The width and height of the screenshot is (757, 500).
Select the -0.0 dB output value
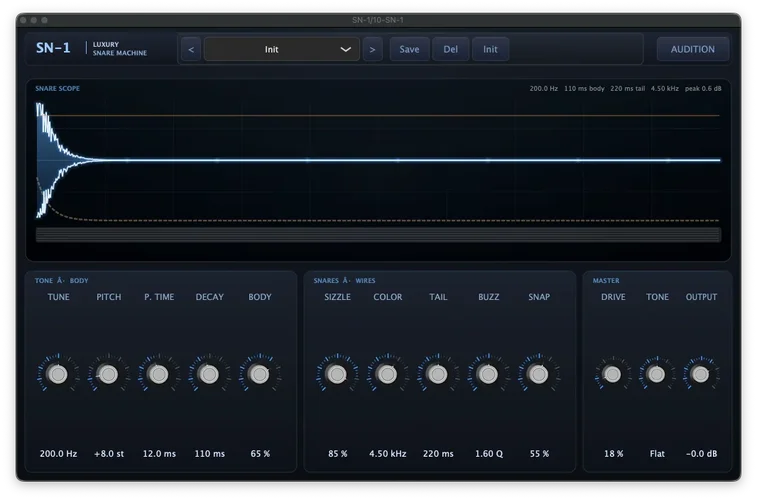701,454
